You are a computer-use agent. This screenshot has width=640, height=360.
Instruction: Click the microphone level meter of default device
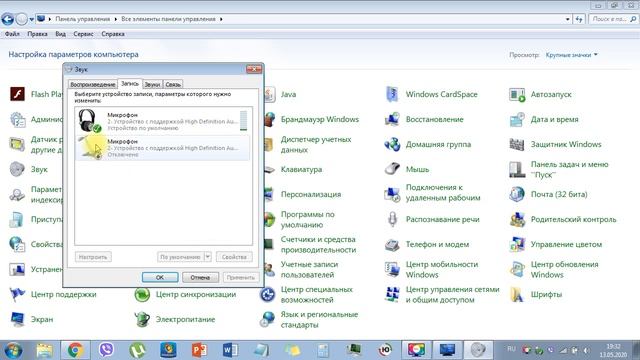(x=243, y=120)
